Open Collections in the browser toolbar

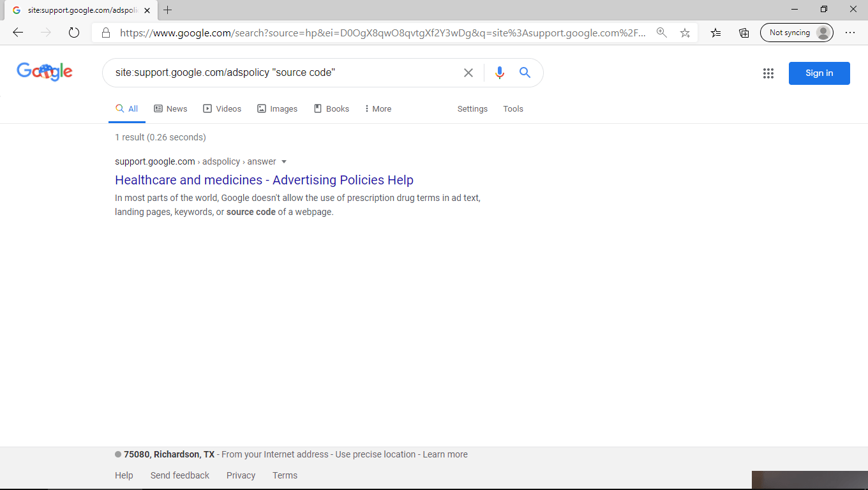744,33
